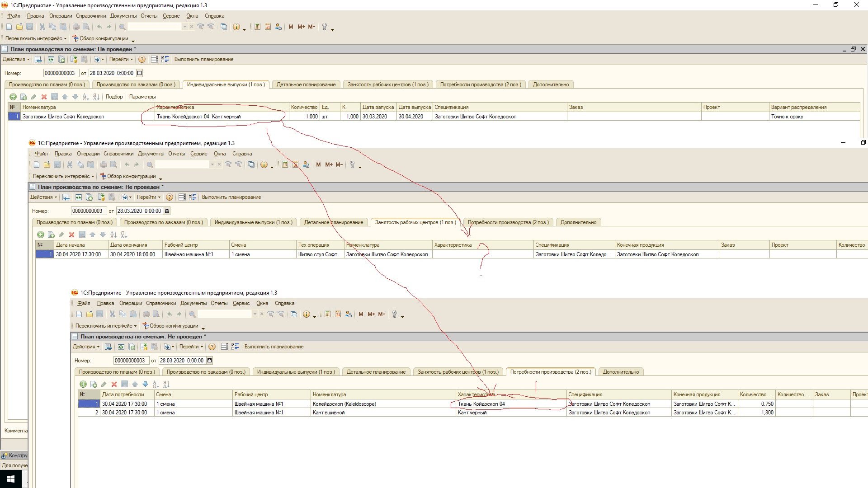Expand the Действия dropdown in topmost document window
This screenshot has height=488, width=868.
pos(16,60)
